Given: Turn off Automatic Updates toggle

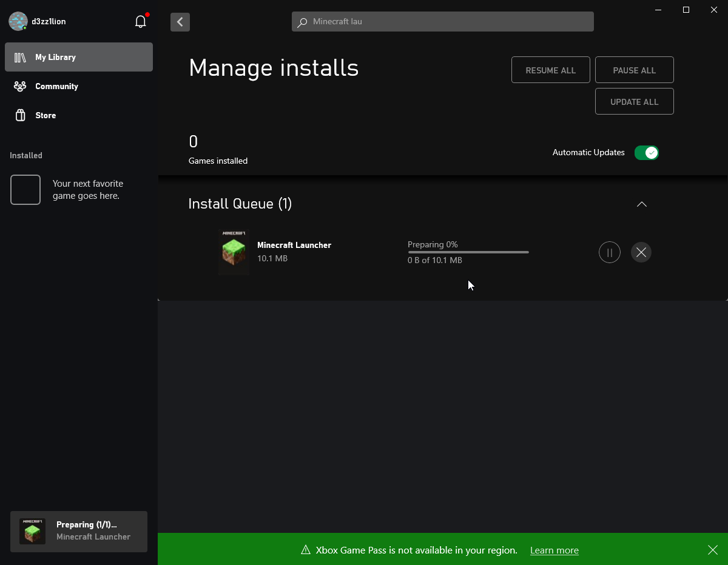Looking at the screenshot, I should click(x=646, y=153).
